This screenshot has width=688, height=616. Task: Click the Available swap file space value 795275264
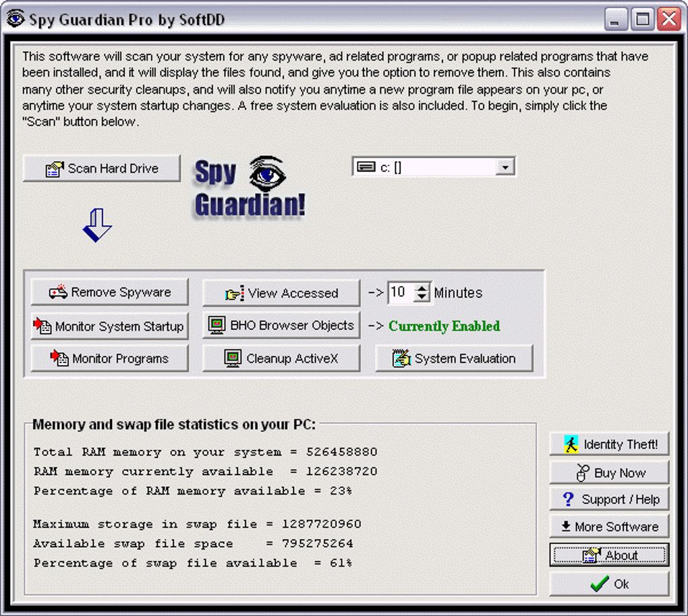[x=317, y=543]
